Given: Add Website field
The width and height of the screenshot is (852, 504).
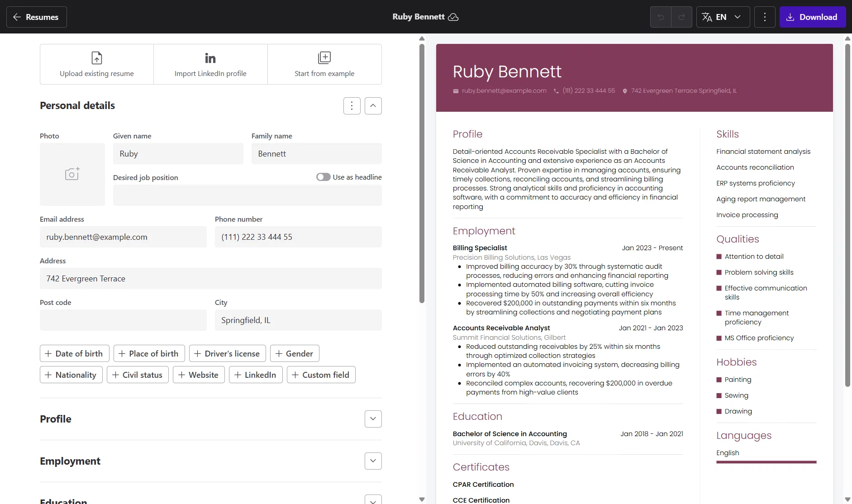Looking at the screenshot, I should [199, 375].
